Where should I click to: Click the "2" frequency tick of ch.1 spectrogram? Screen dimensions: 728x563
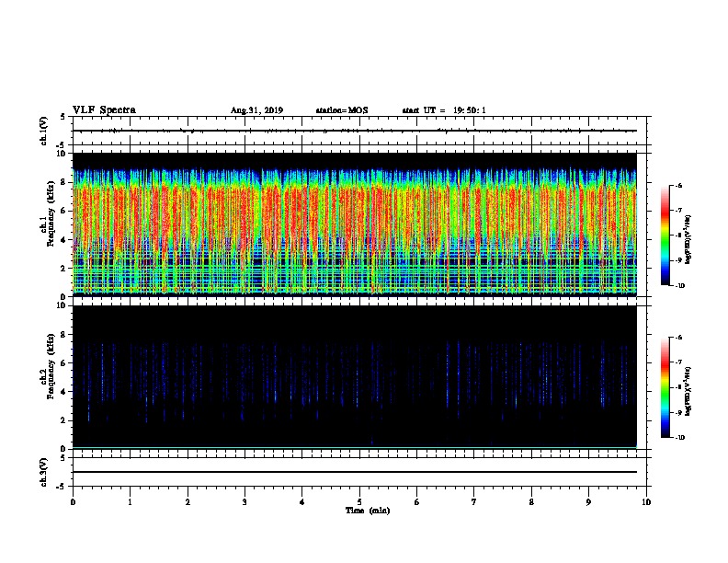pos(63,268)
